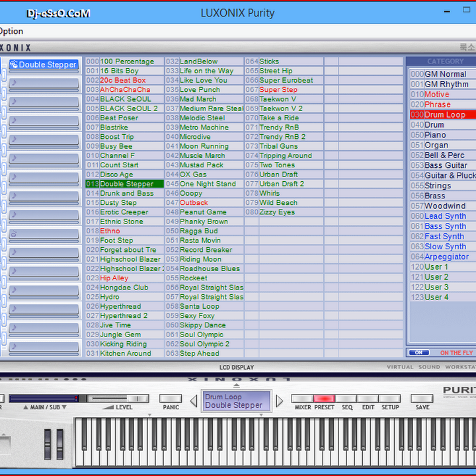Select category 064 Arpeggiator
The height and width of the screenshot is (476, 476).
442,257
